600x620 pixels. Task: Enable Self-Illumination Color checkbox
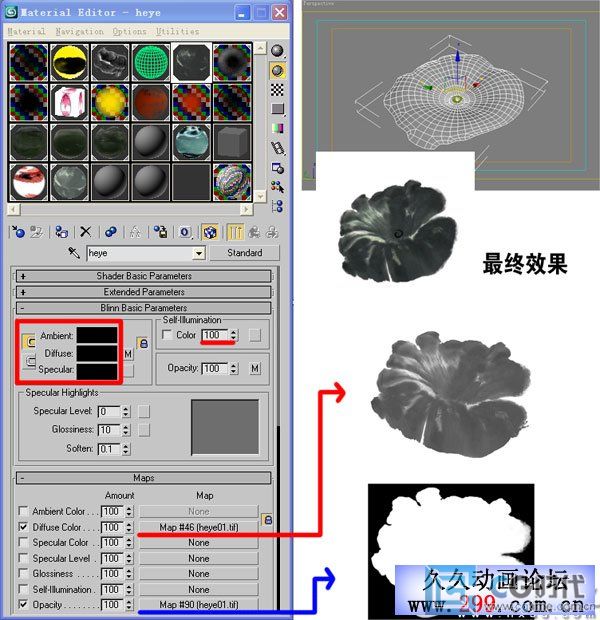[x=166, y=335]
